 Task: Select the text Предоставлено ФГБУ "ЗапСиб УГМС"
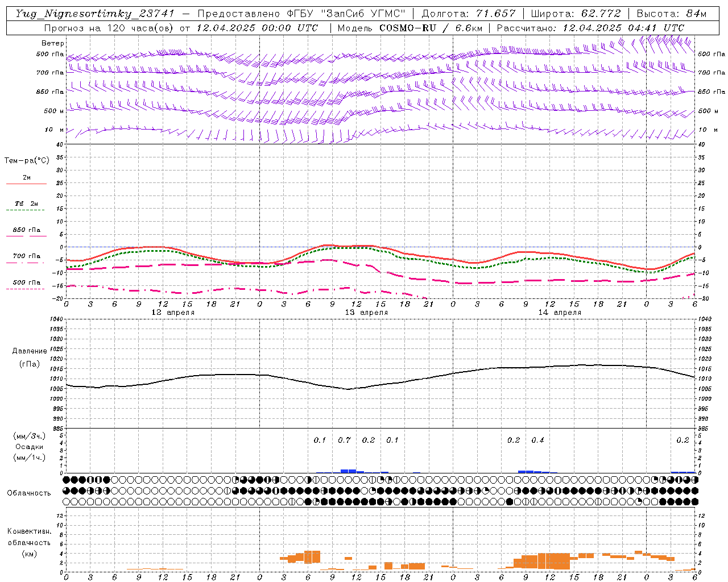click(303, 14)
